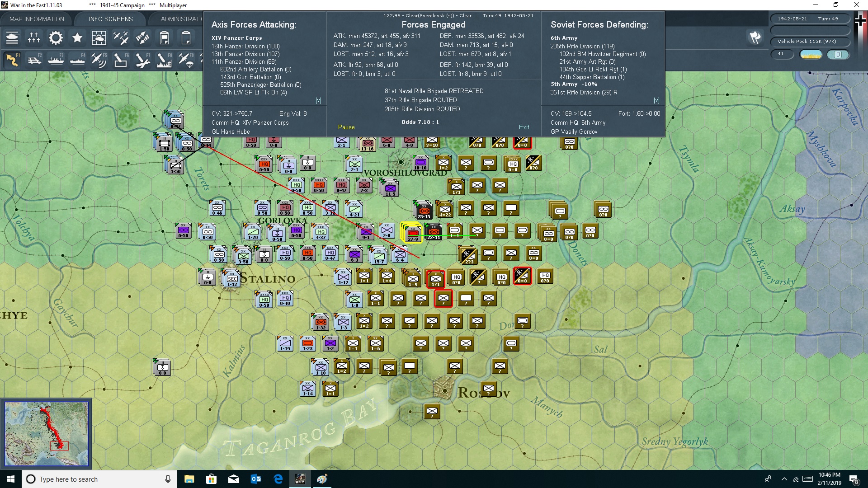The width and height of the screenshot is (868, 488).
Task: Click the microphone icon in search box
Action: (168, 479)
